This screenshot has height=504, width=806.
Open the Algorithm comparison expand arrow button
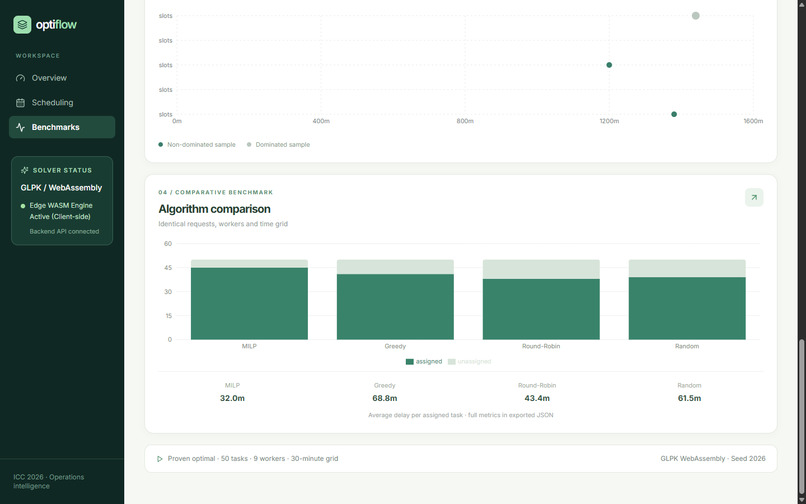(x=754, y=197)
